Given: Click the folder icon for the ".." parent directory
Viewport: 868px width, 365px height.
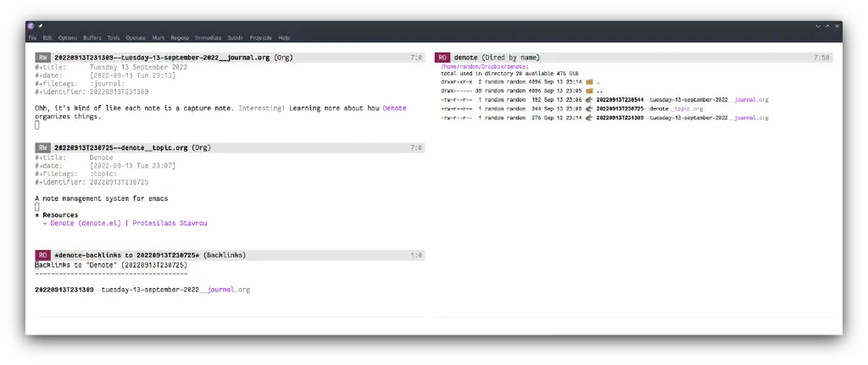Looking at the screenshot, I should point(590,91).
